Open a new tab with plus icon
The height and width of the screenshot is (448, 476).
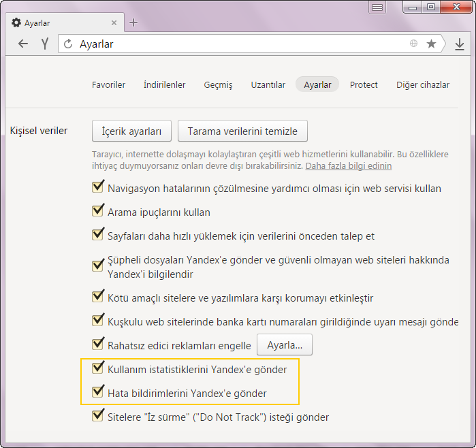(133, 22)
